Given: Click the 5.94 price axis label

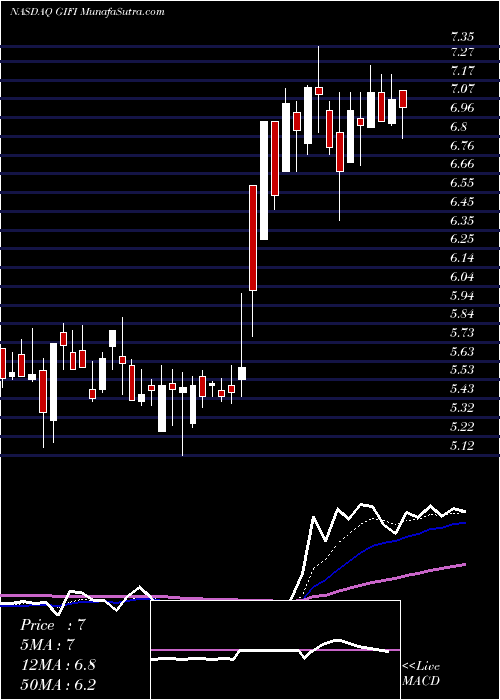Looking at the screenshot, I should pyautogui.click(x=462, y=296).
